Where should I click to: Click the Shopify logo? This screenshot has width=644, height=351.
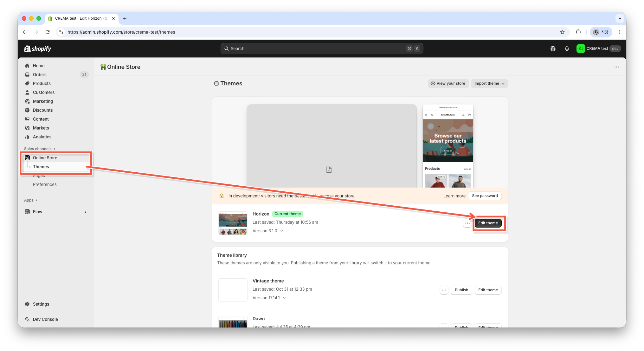[38, 49]
